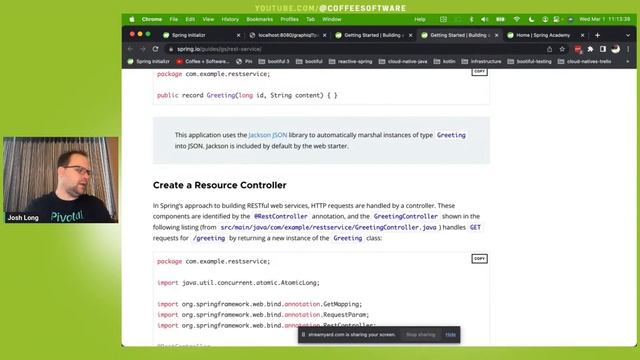Close the localhost:8080 tab
The height and width of the screenshot is (360, 640).
[x=324, y=36]
